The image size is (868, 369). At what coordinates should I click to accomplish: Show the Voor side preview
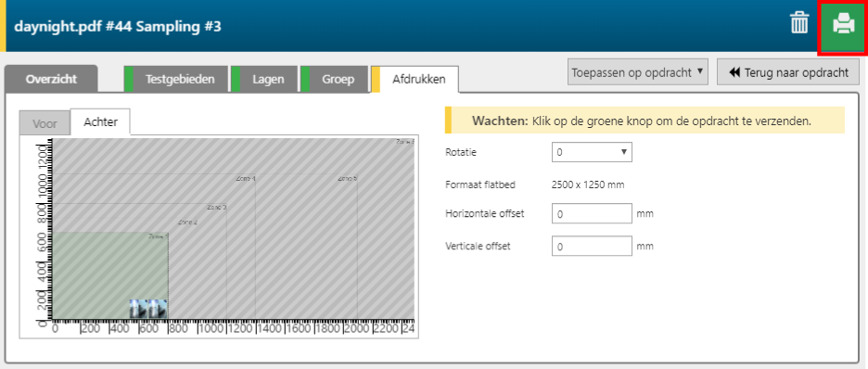(45, 122)
